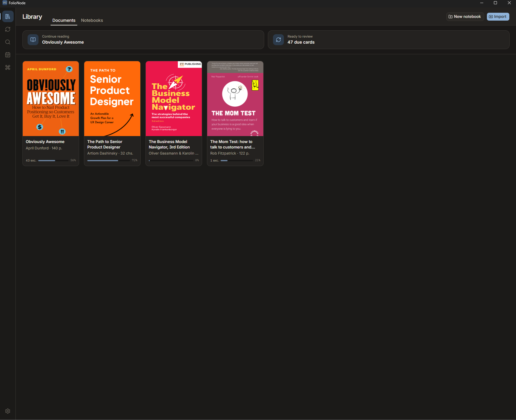The height and width of the screenshot is (420, 516).
Task: Open the settings gear icon
Action: pyautogui.click(x=8, y=411)
